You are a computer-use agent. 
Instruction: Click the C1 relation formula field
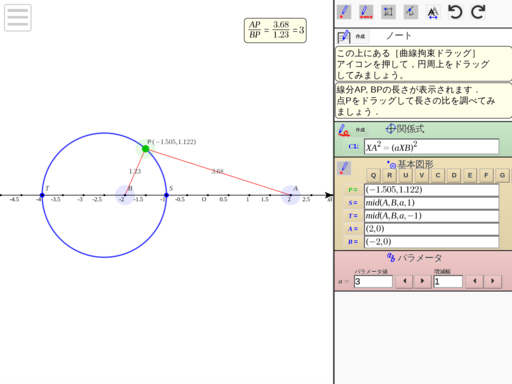click(432, 147)
